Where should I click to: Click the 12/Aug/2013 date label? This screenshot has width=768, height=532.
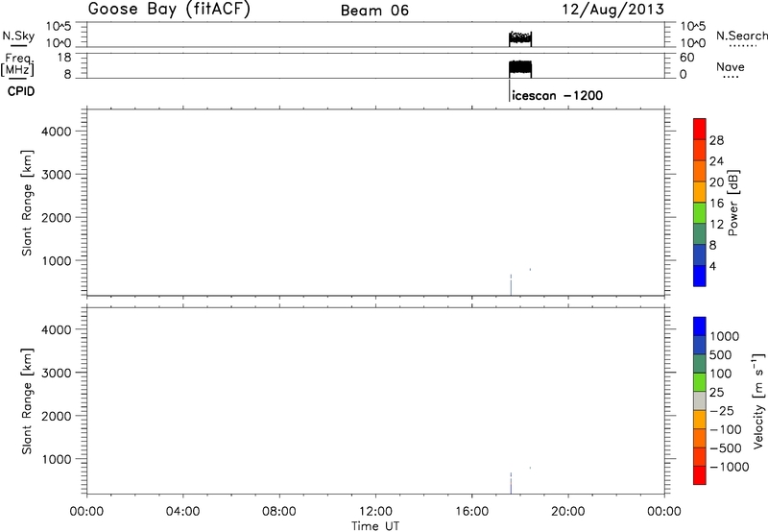(612, 10)
